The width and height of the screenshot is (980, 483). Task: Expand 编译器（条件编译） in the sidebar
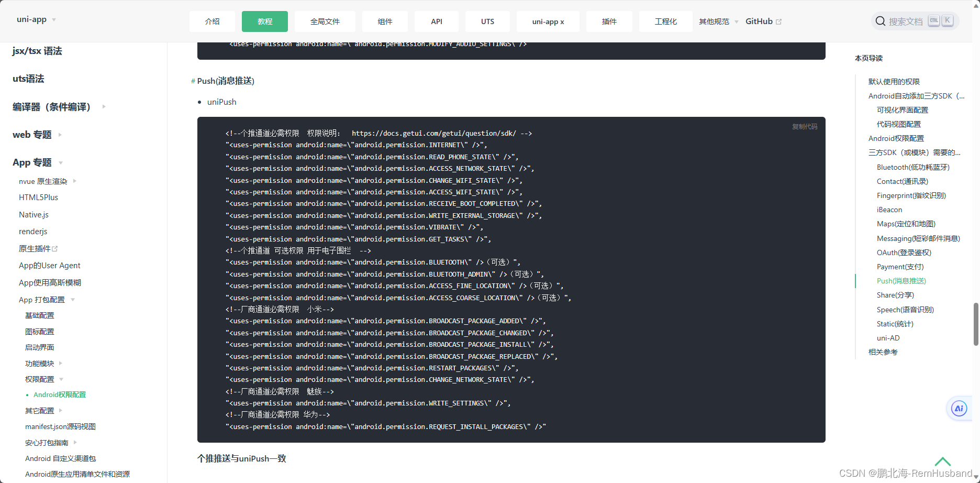tap(103, 106)
